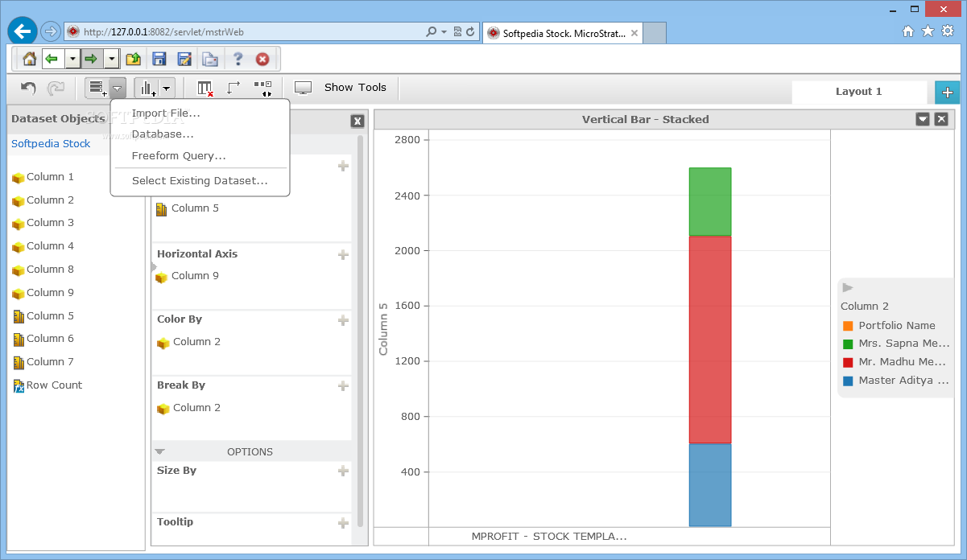Click the red Mr. Madhu swatch
This screenshot has height=560, width=967.
coord(848,363)
